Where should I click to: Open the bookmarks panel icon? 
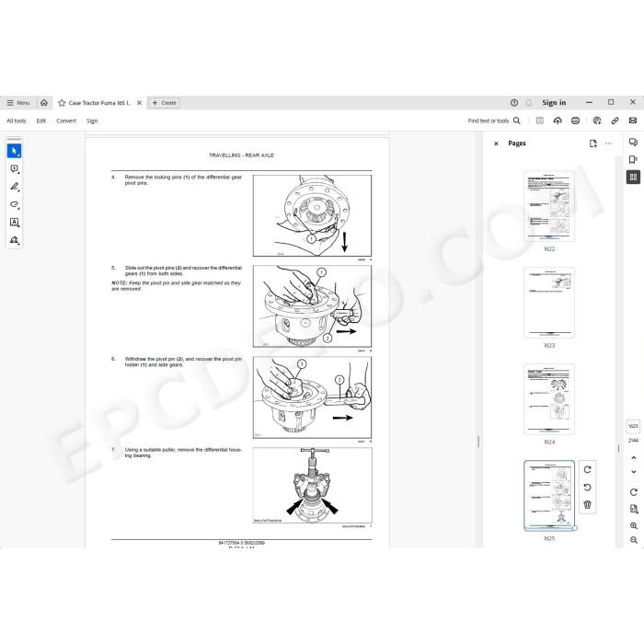click(x=633, y=159)
